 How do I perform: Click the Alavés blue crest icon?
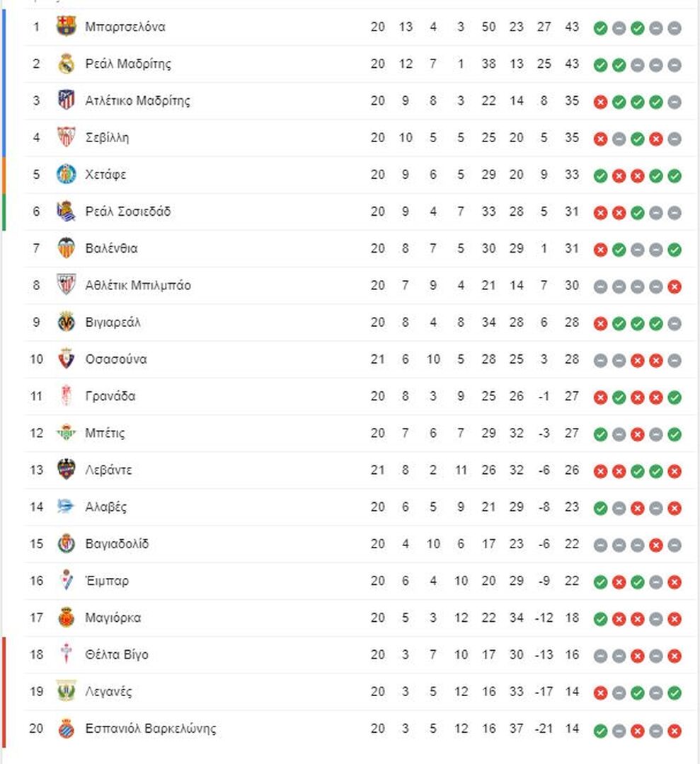pyautogui.click(x=66, y=507)
